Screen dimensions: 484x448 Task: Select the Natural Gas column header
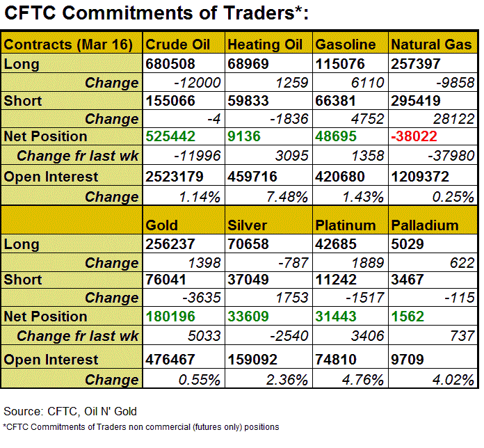pyautogui.click(x=431, y=45)
